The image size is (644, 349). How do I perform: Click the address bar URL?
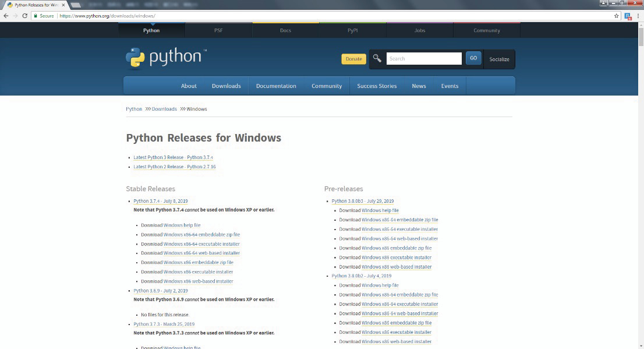107,16
